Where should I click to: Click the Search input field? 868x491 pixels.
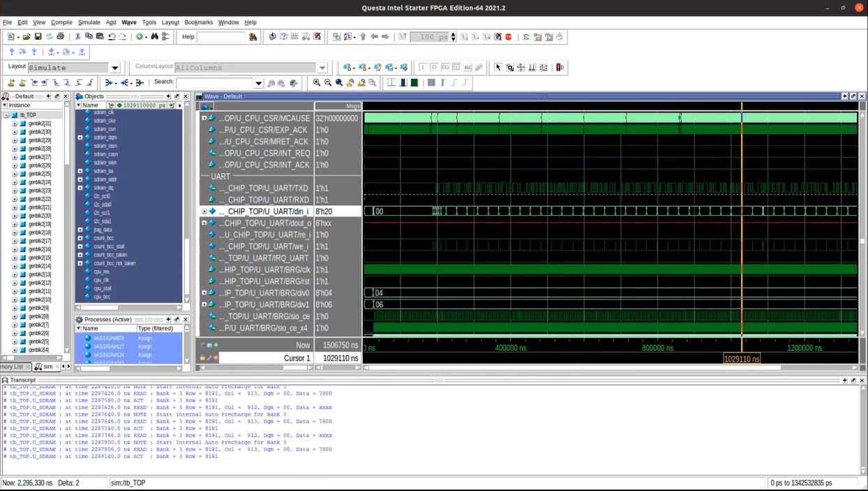[x=215, y=82]
